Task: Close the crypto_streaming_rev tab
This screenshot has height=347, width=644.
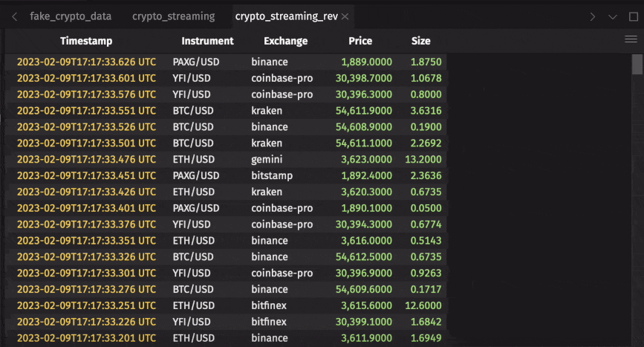Action: (345, 16)
